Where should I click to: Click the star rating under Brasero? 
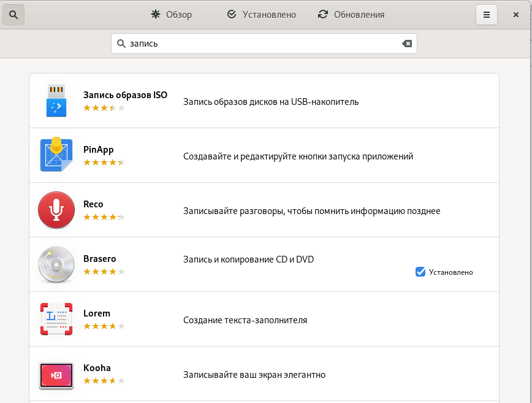coord(104,272)
